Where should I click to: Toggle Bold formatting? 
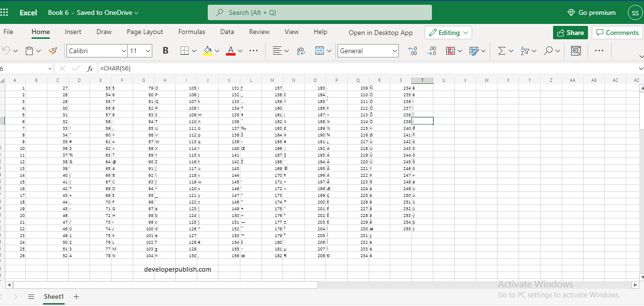coord(166,51)
